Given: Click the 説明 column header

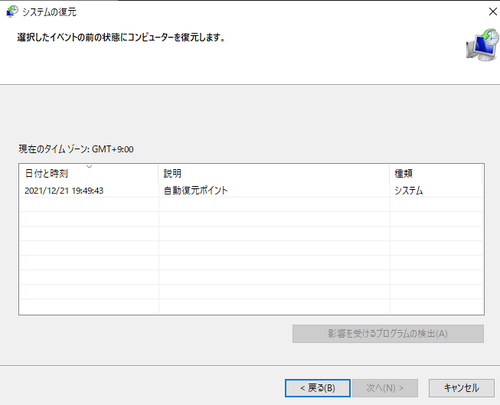Looking at the screenshot, I should coord(274,173).
